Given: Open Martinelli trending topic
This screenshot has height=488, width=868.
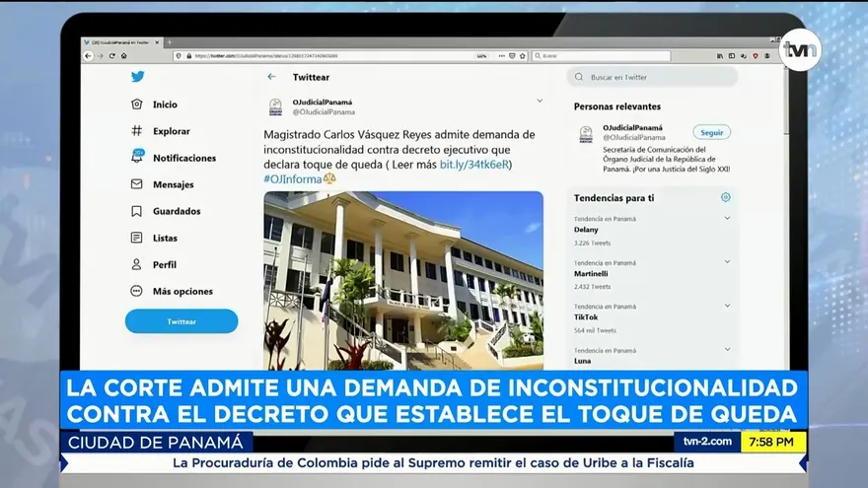Looking at the screenshot, I should point(591,273).
